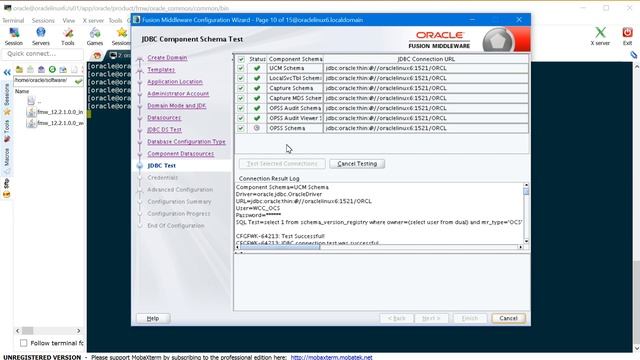Uncheck the OPSS Audit Viewer row checkbox
Image resolution: width=640 pixels, height=360 pixels.
(241, 118)
